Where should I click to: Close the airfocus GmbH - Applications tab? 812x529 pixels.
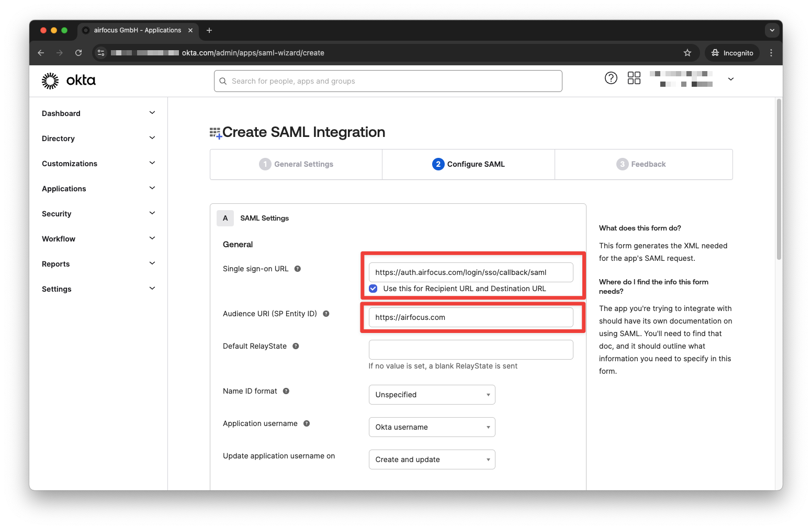(x=190, y=30)
